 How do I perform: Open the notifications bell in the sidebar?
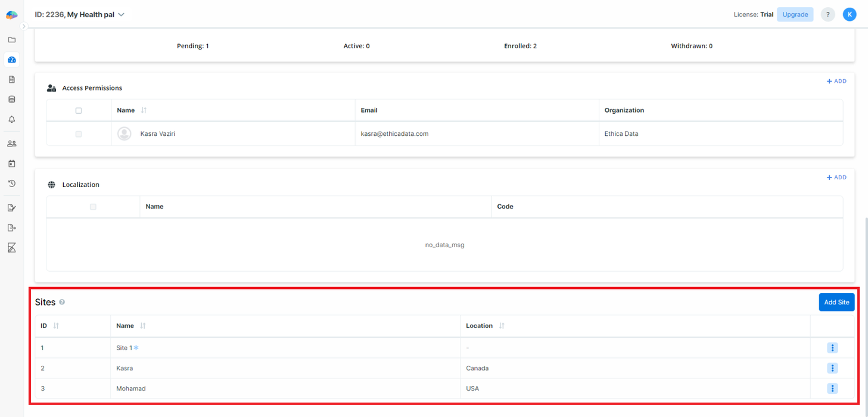tap(11, 119)
